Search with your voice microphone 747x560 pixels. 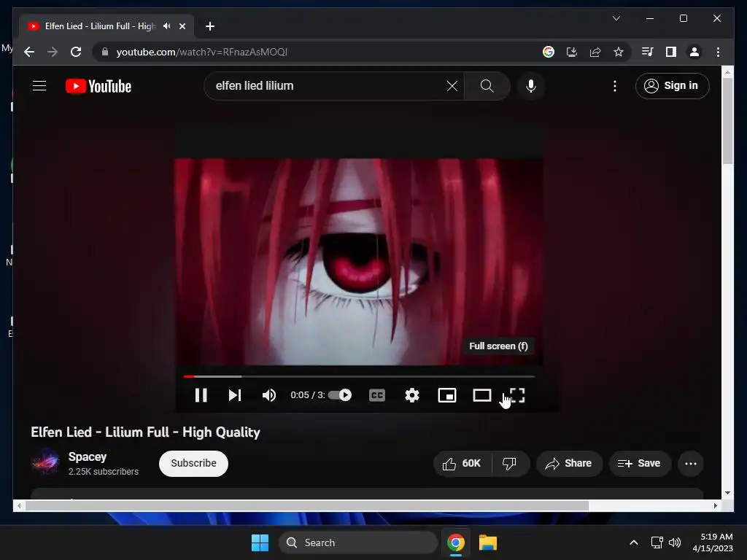pos(531,86)
